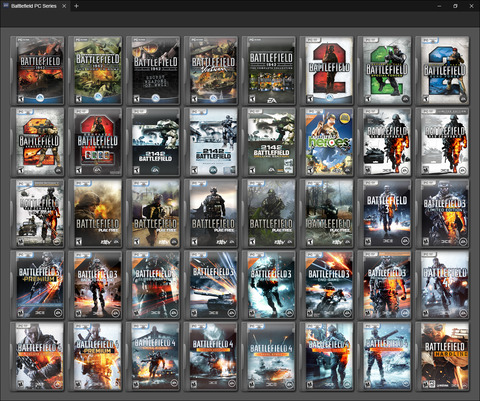This screenshot has width=480, height=401.
Task: Select Battlefield 2 cover with blue numeral
Action: click(x=443, y=70)
